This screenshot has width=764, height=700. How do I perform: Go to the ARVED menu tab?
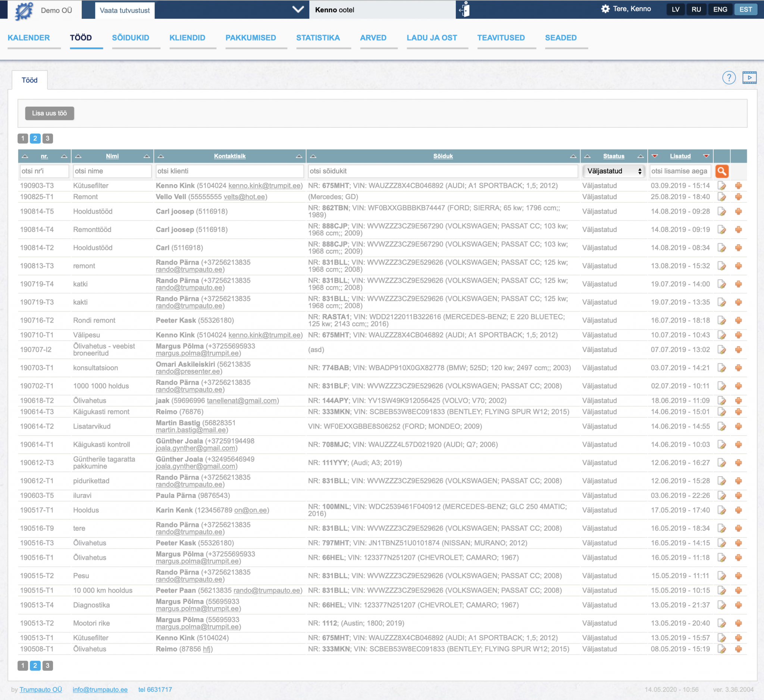pyautogui.click(x=373, y=38)
